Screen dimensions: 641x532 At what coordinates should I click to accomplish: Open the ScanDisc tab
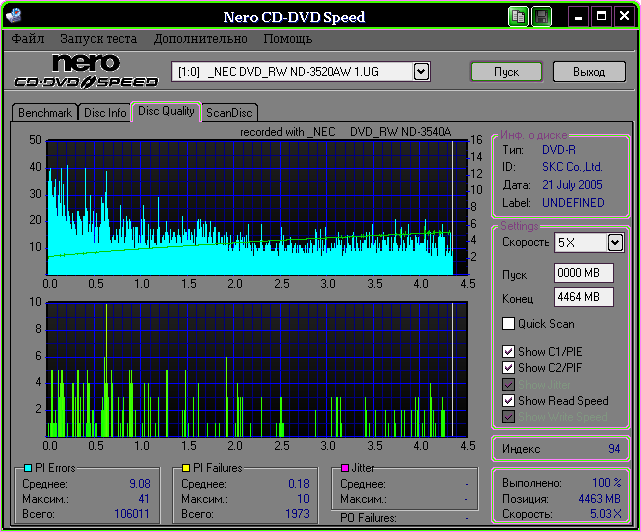229,113
